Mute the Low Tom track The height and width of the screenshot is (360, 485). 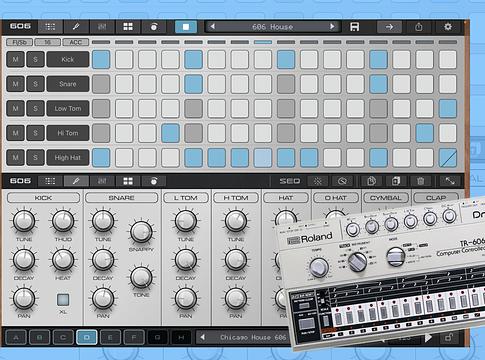[x=15, y=108]
